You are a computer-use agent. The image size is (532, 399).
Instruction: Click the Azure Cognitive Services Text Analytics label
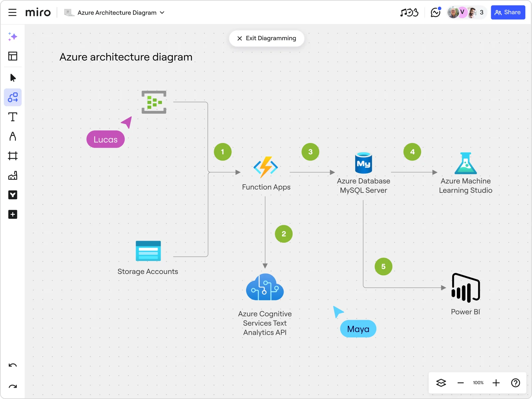tap(265, 323)
